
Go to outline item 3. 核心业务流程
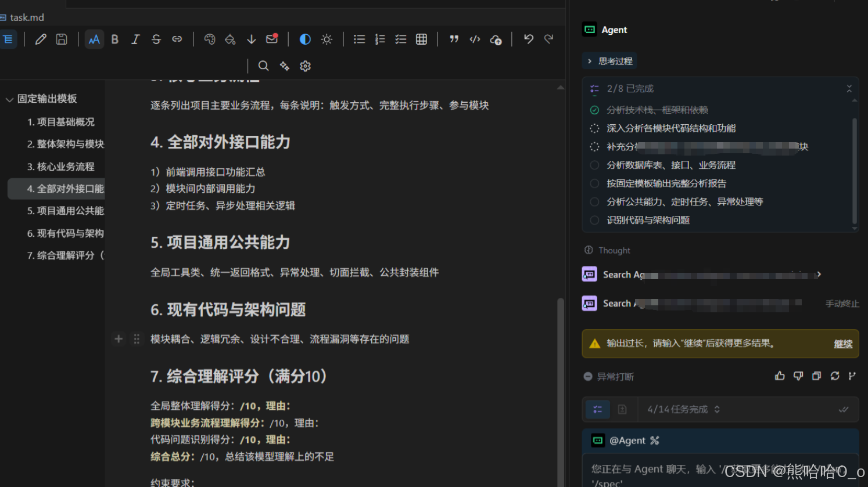[61, 167]
